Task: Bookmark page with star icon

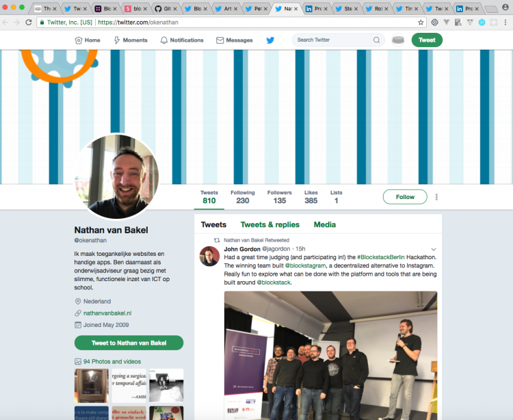Action: (x=421, y=23)
